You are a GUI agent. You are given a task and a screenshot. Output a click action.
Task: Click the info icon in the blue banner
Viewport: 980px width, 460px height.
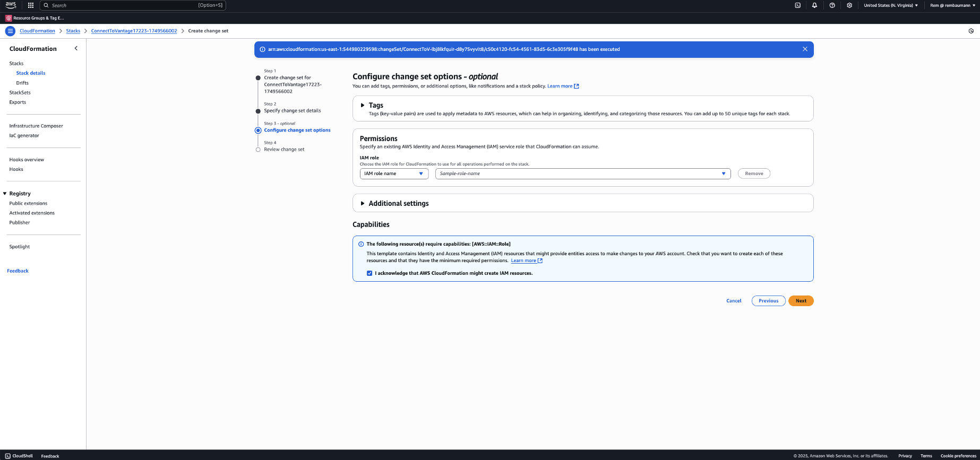262,49
